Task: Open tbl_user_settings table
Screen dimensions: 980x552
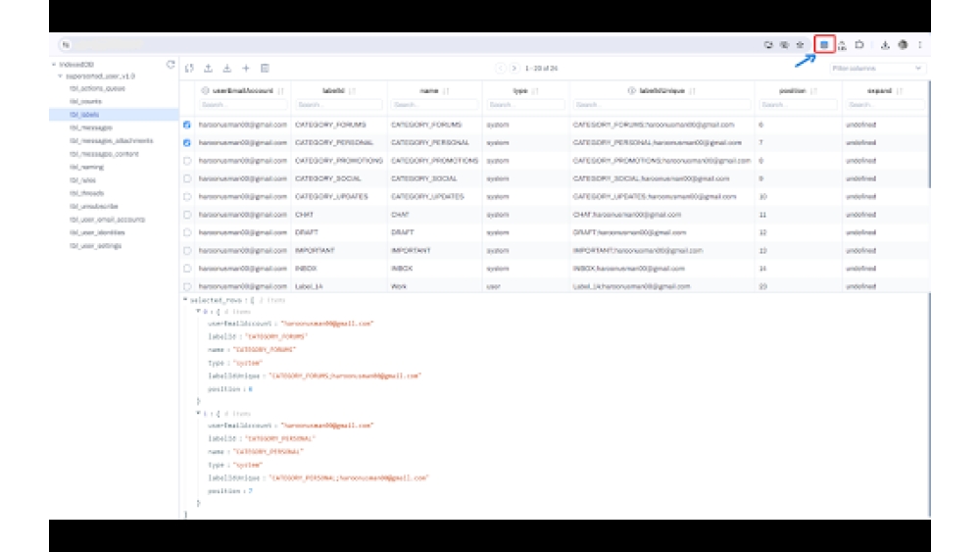Action: pos(96,246)
